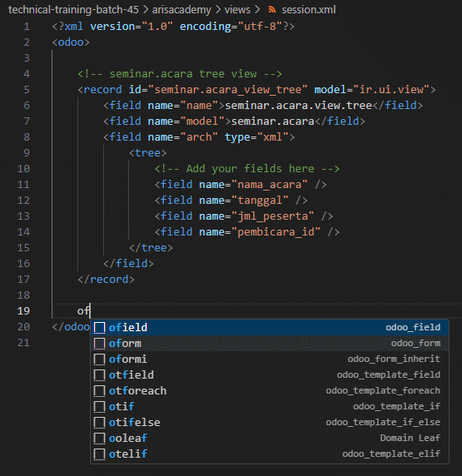Click the odoo_form_inherit description label
The width and height of the screenshot is (462, 476).
(394, 359)
